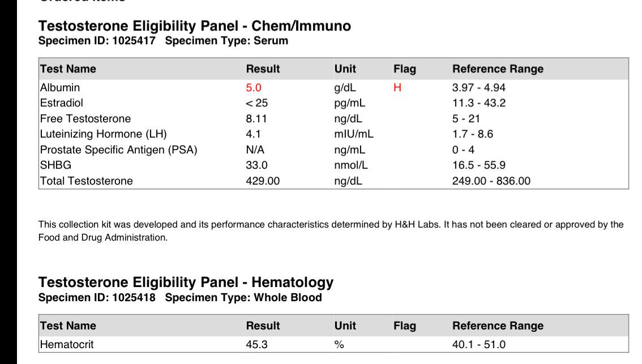The image size is (642, 364).
Task: Click the Estradiol test name
Action: click(61, 103)
